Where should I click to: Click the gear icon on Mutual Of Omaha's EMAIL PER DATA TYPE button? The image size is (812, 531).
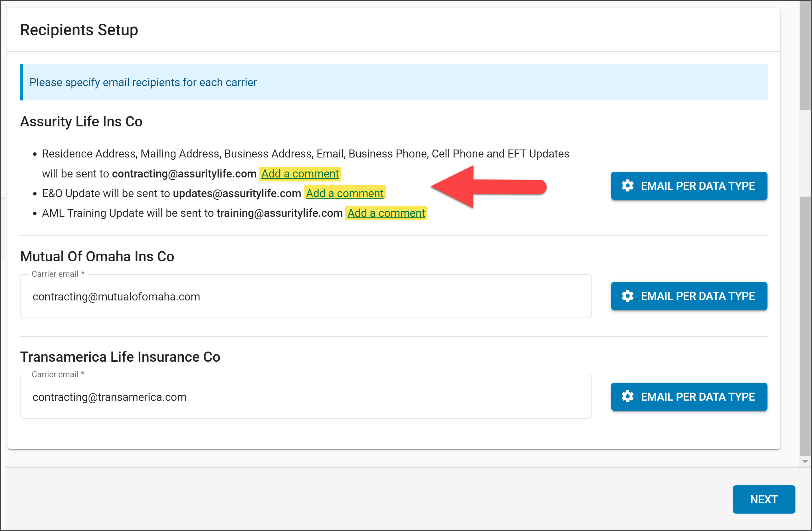627,296
